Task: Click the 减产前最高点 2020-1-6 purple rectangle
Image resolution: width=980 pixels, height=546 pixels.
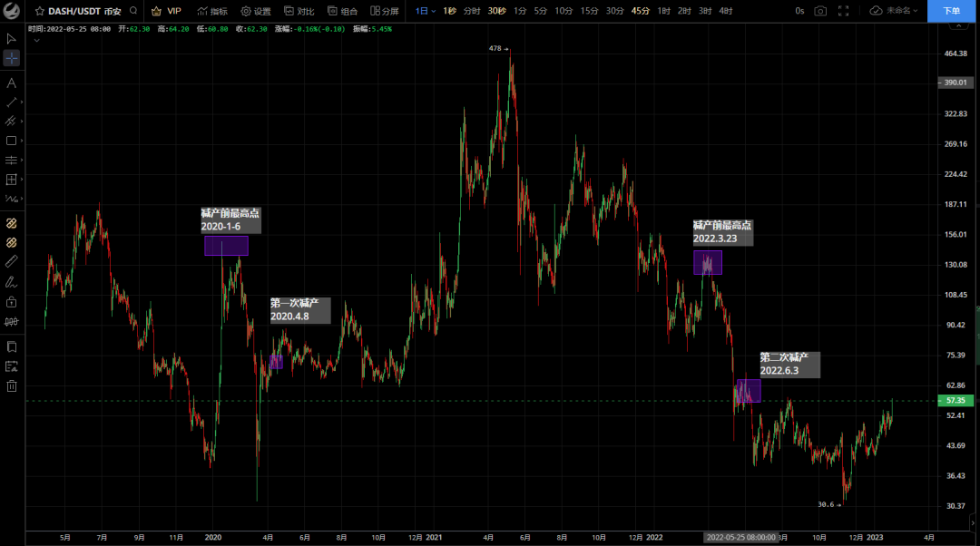Action: point(226,246)
